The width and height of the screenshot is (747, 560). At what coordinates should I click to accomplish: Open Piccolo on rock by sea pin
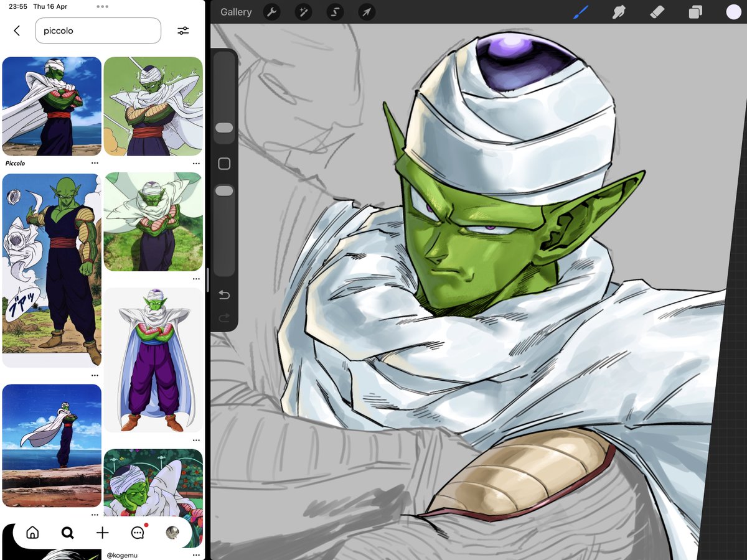pos(52,446)
